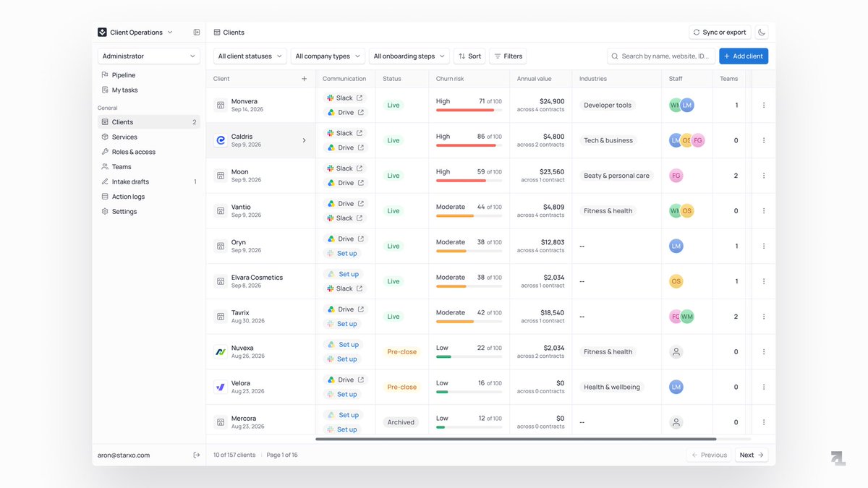The image size is (868, 488).
Task: Click the OS staff avatar for Elvara Cosmetics
Action: (x=676, y=281)
